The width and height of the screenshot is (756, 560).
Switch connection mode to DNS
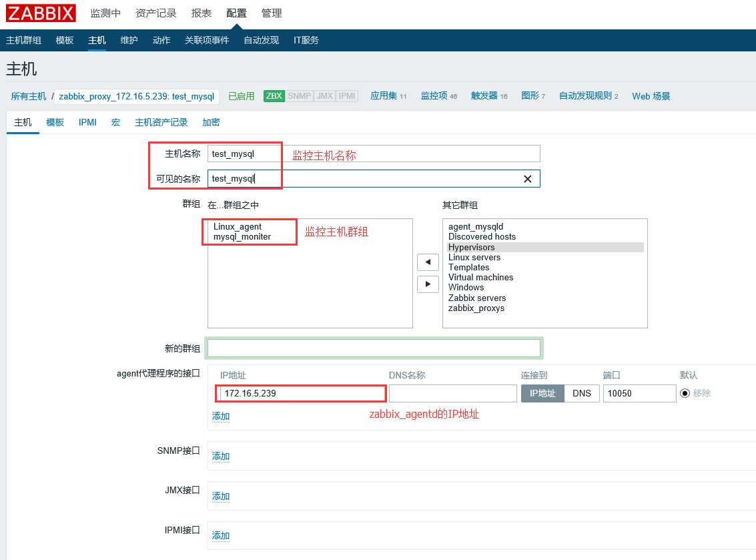point(581,393)
